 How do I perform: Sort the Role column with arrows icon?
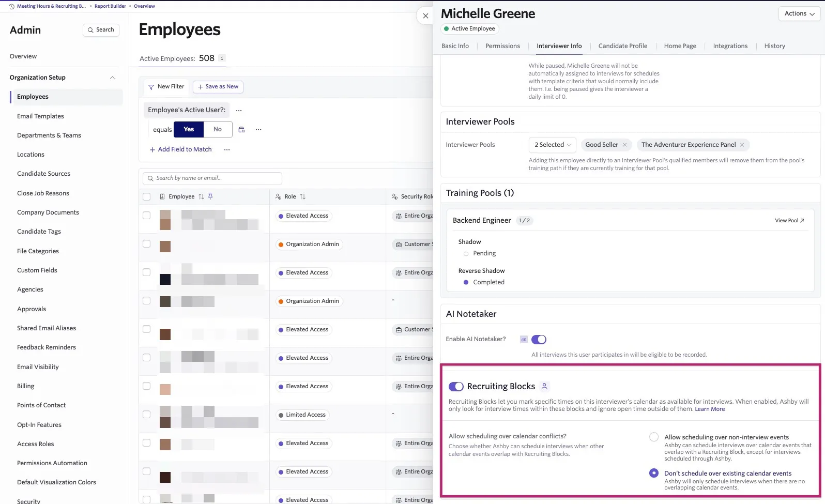click(302, 196)
